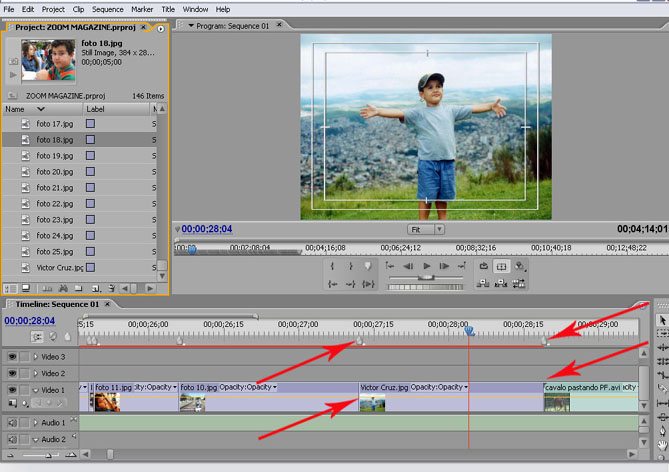Toggle Video 1 track output eye
The image size is (669, 472).
[x=11, y=390]
